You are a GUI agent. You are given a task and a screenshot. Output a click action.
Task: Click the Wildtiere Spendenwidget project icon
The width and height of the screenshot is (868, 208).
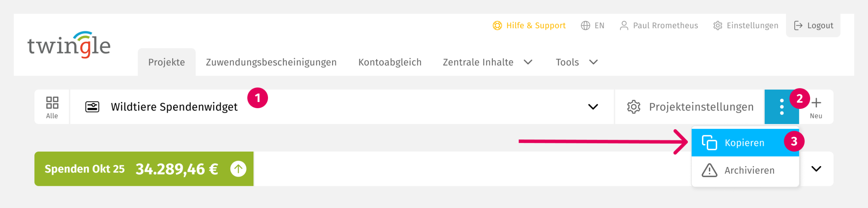pos(92,107)
